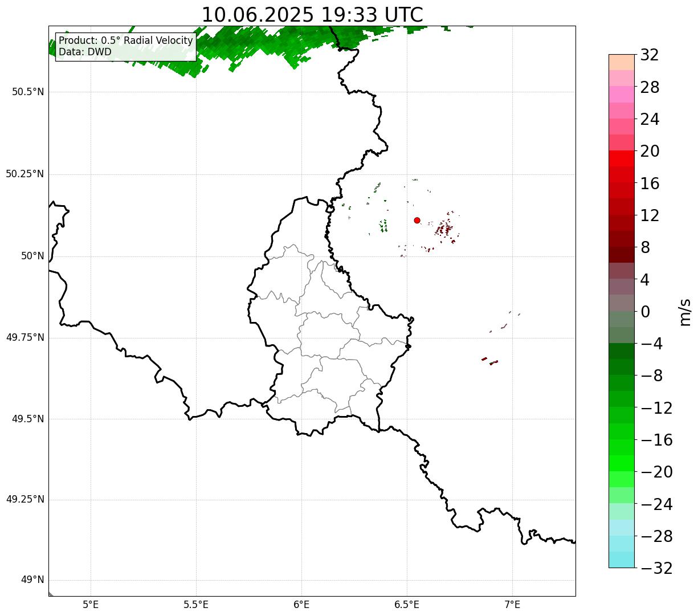Click the colorbar tick label 28

pyautogui.click(x=650, y=87)
